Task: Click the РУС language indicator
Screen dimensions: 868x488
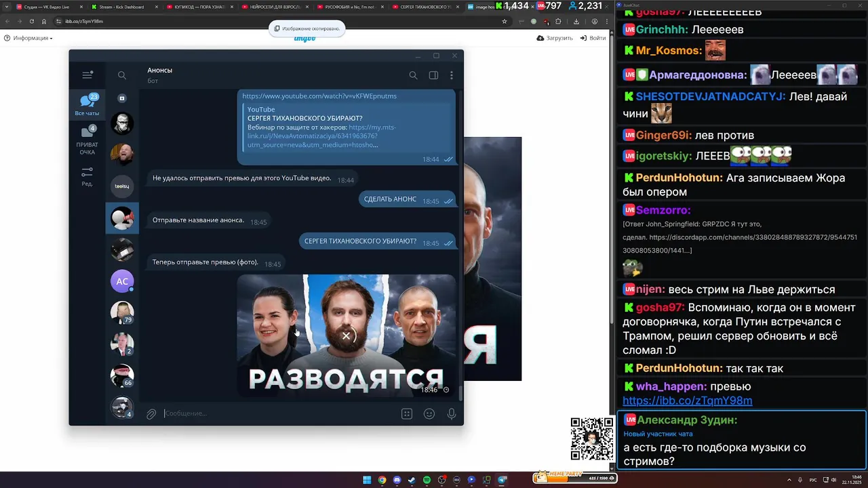Action: tap(813, 480)
